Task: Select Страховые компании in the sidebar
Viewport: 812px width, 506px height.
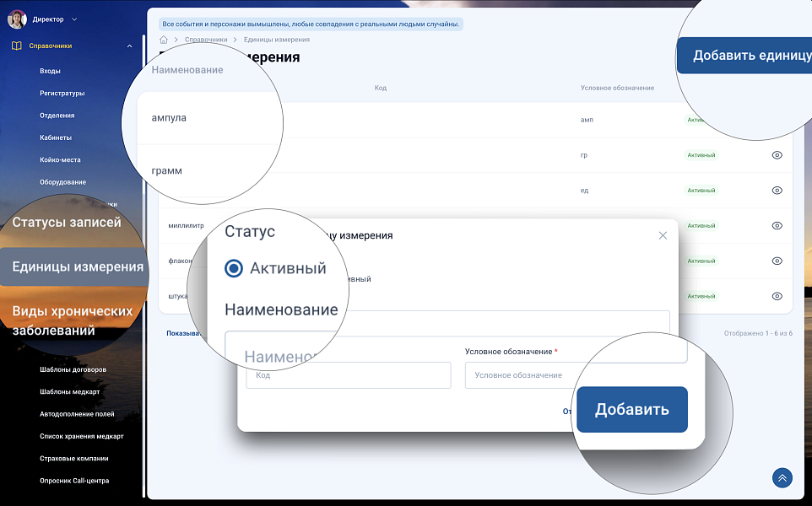Action: tap(74, 459)
